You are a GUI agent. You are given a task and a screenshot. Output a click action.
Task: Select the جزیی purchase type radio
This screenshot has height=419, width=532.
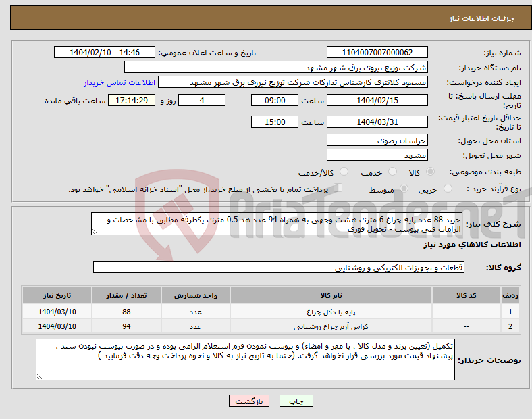coord(448,188)
